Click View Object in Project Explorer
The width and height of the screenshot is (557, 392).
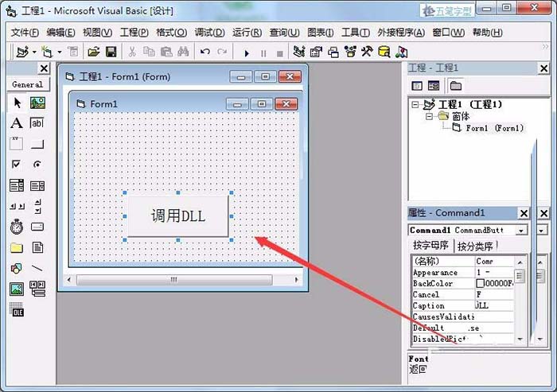[x=434, y=86]
